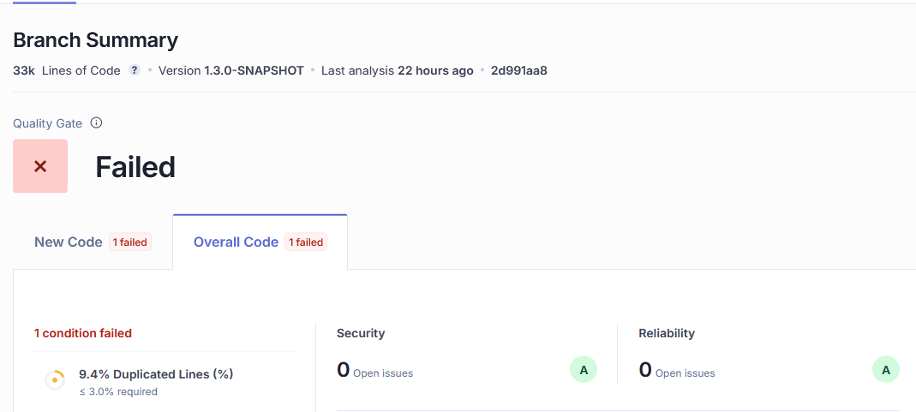This screenshot has width=916, height=412.
Task: Click the '1 condition failed' label
Action: tap(83, 333)
